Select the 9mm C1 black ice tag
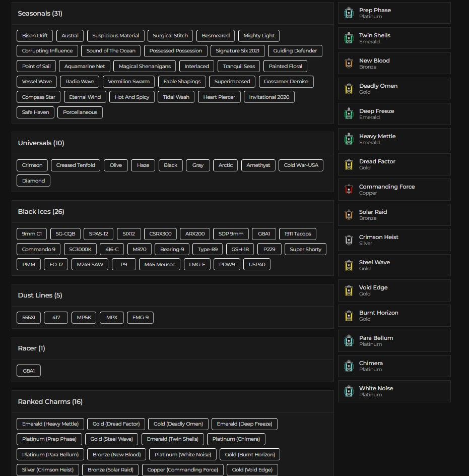This screenshot has height=476, width=469. click(x=32, y=234)
